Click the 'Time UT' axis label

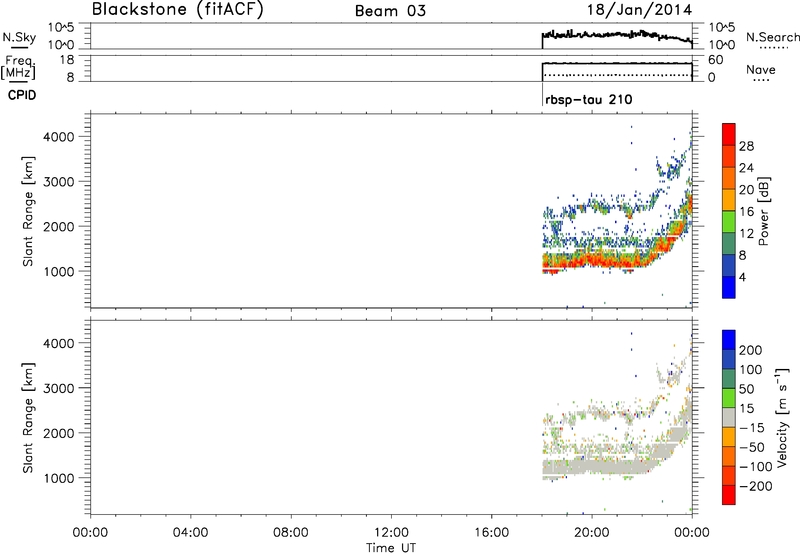pyautogui.click(x=391, y=548)
